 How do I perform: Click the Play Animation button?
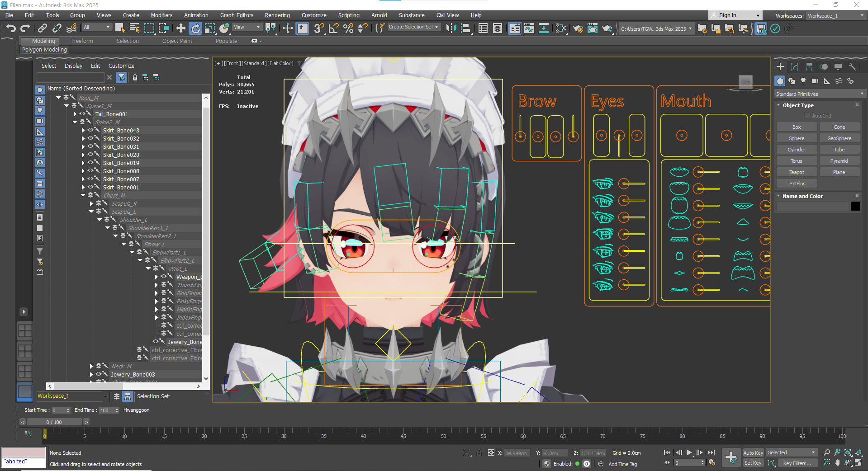(689, 452)
